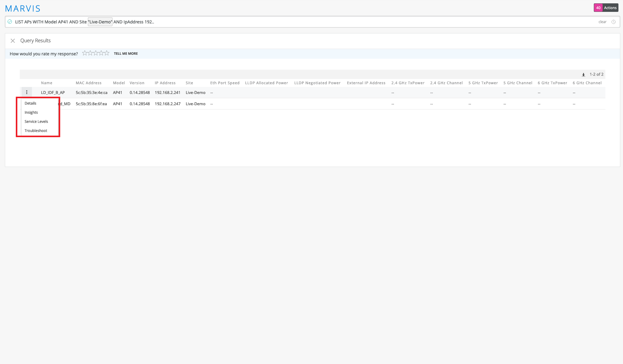Rate the response with the fifth star
Screen dimensions: 623x364
[x=107, y=53]
